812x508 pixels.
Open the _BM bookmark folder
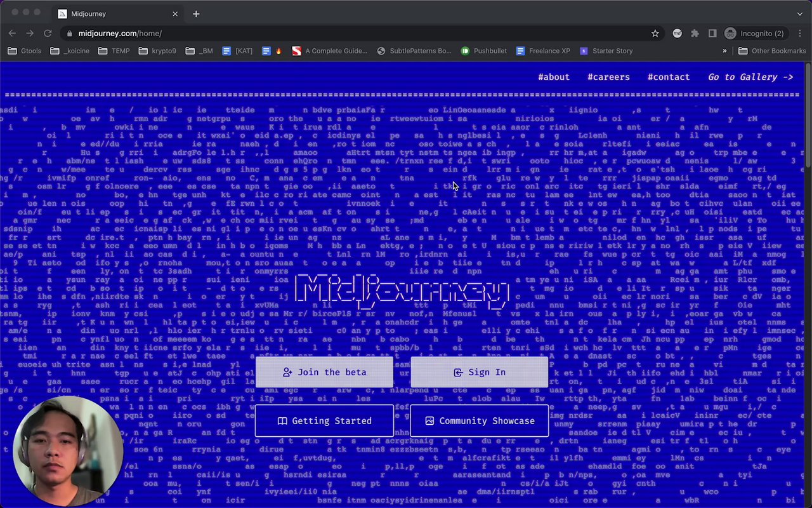point(199,51)
